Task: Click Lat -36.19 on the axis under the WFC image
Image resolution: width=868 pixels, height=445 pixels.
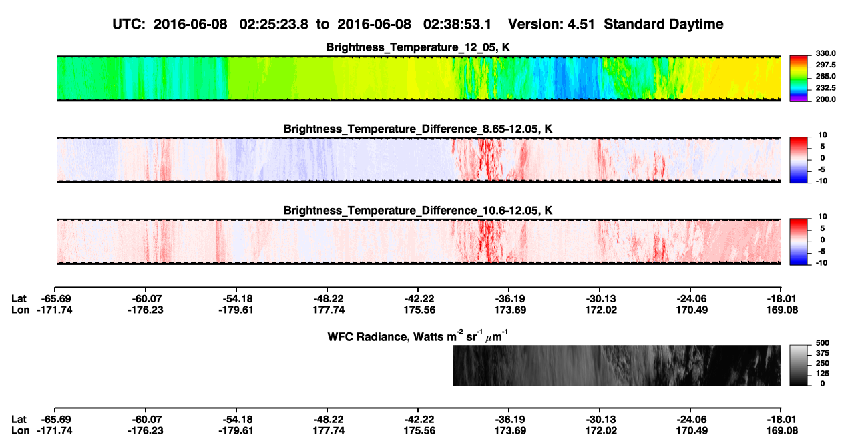Action: point(509,419)
